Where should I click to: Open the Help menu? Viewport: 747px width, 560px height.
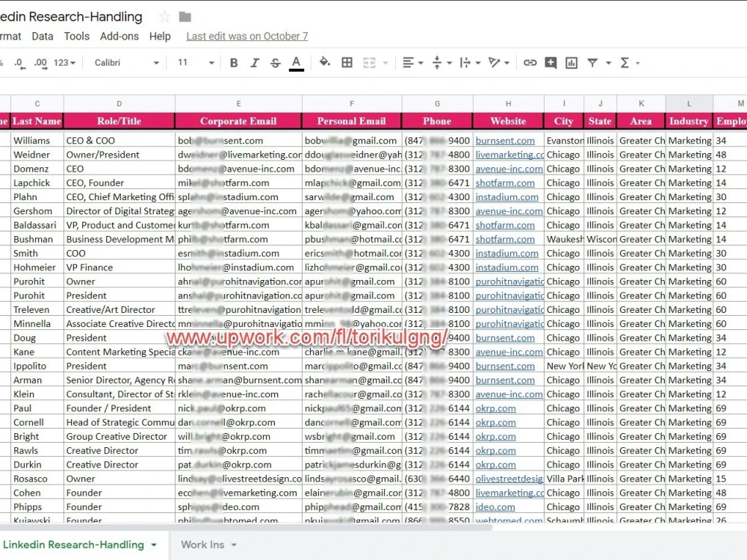tap(160, 36)
